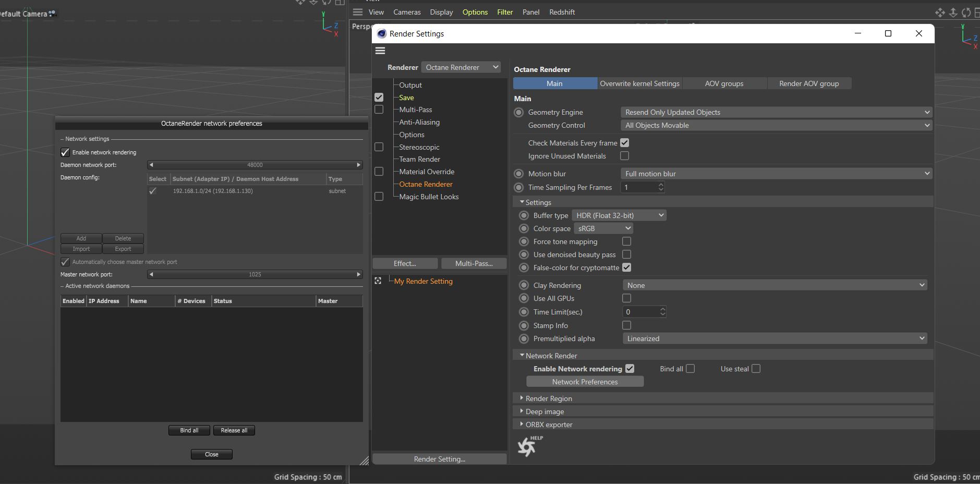Open the Motion blur dropdown
Image resolution: width=980 pixels, height=484 pixels.
(776, 174)
